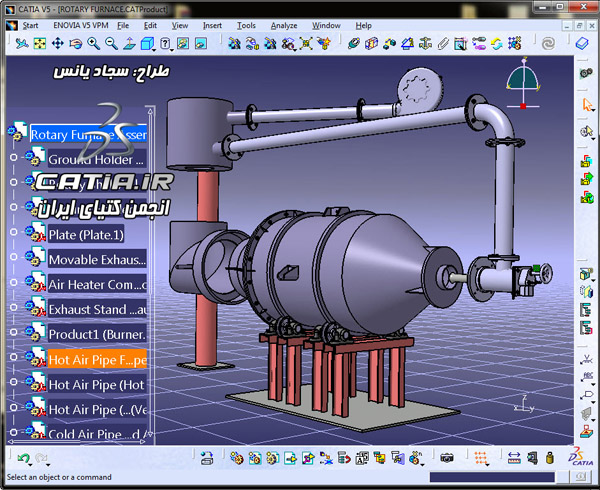Click the camera Capture icon

[x=446, y=457]
